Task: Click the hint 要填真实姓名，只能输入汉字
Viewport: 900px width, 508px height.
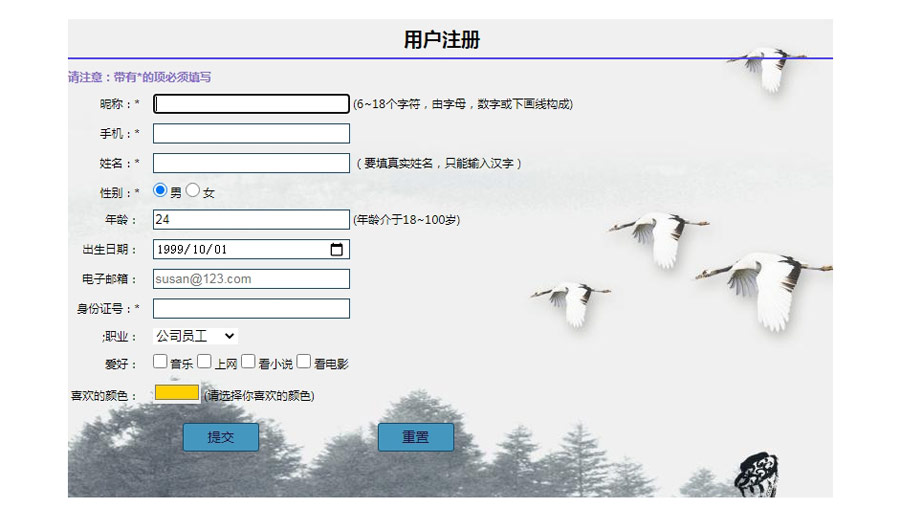Action: (439, 164)
